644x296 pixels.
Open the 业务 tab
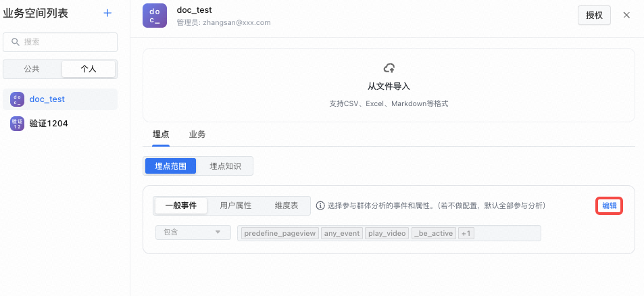click(197, 134)
